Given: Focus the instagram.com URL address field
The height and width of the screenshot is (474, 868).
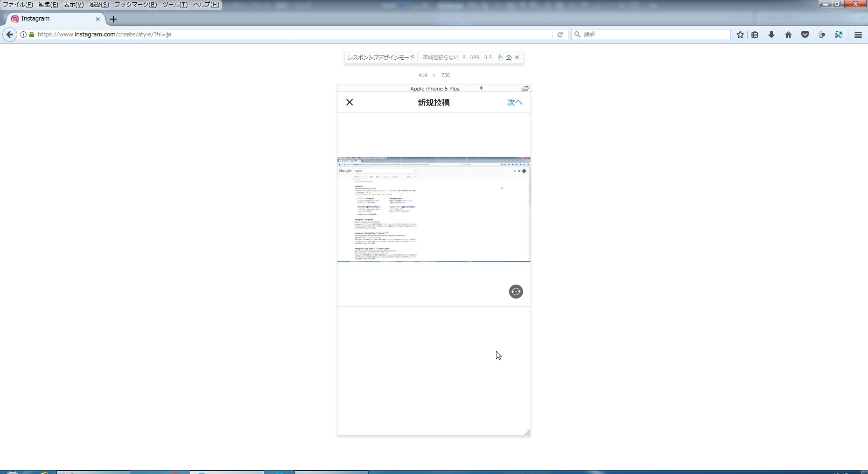Looking at the screenshot, I should 294,35.
